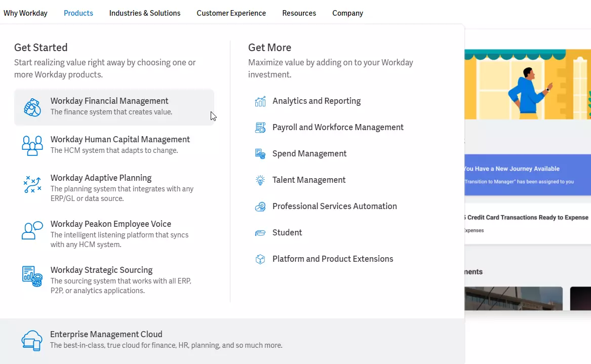Open Enterprise Management Cloud link
This screenshot has height=364, width=591.
[106, 334]
